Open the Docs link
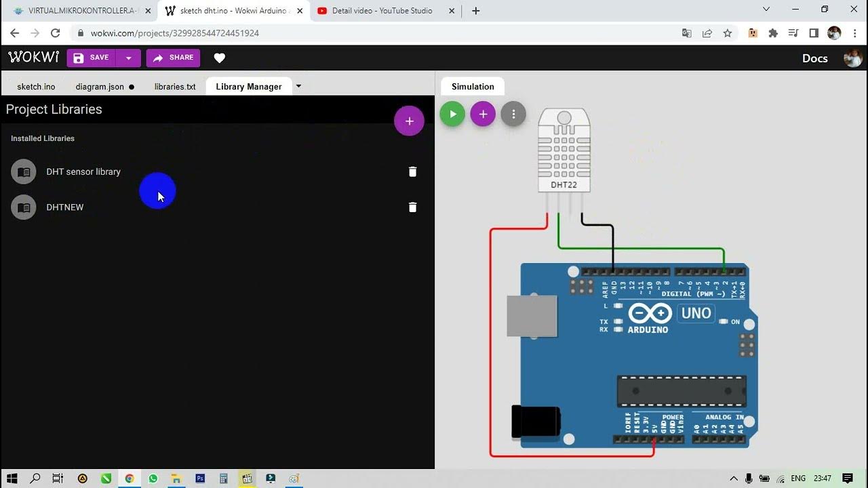 point(814,58)
